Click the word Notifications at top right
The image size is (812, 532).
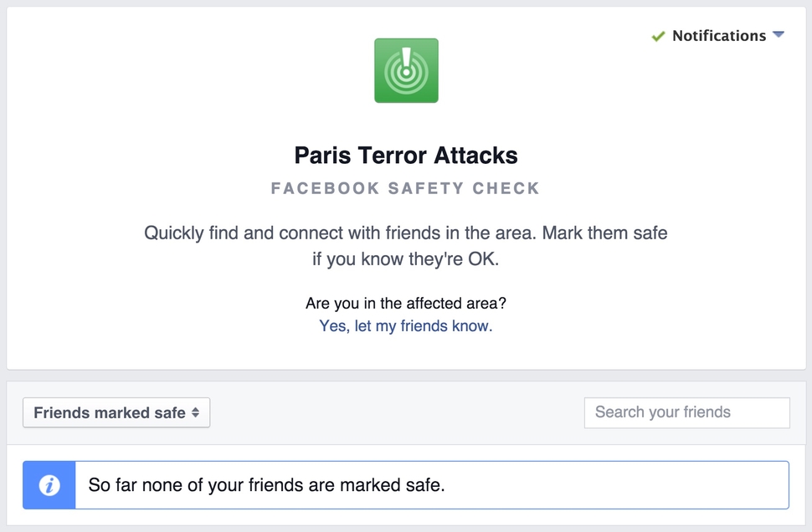[719, 36]
